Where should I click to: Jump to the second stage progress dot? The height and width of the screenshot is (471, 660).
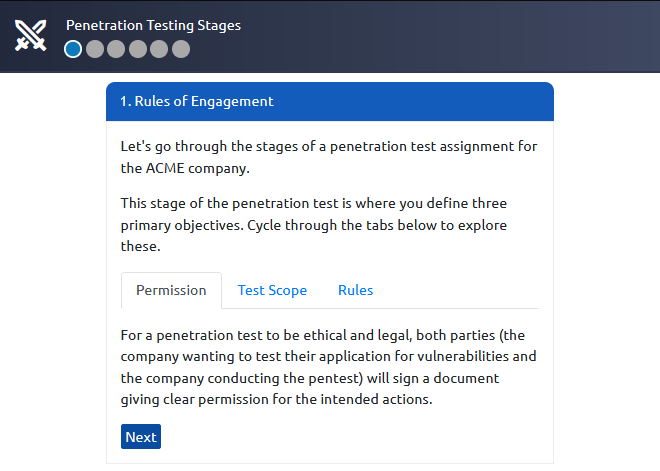[95, 49]
